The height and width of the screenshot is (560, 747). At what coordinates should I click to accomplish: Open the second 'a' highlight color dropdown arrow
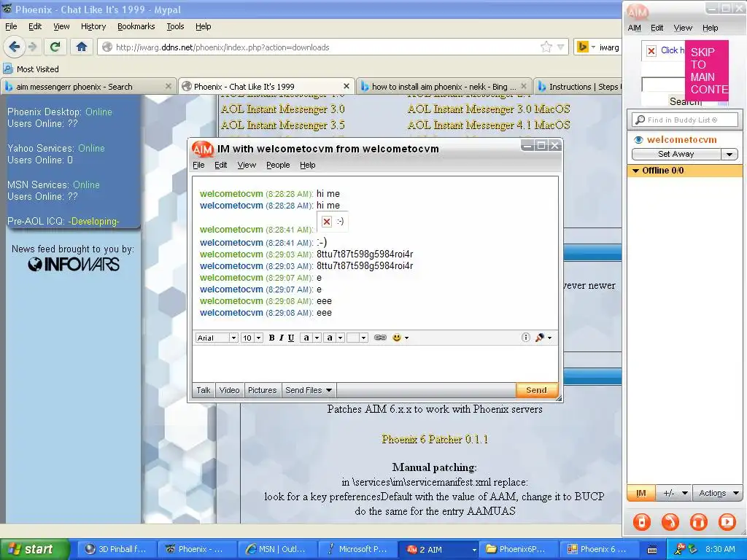[341, 338]
